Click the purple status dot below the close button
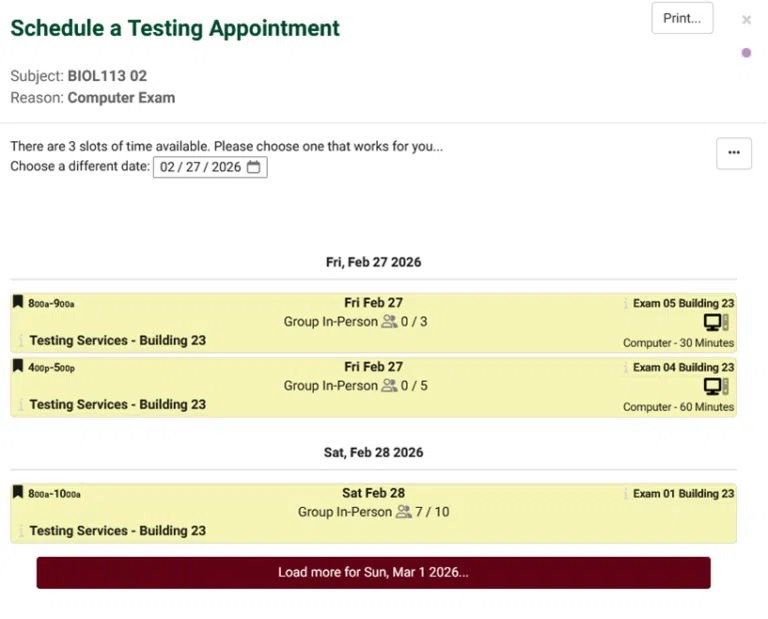 point(746,53)
